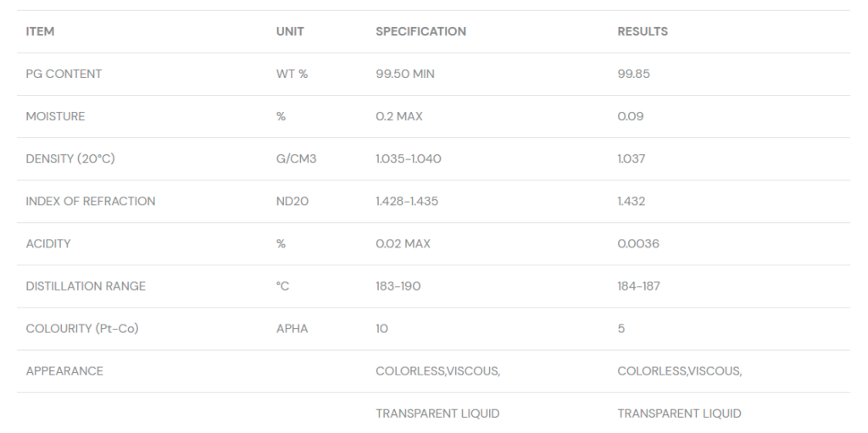The width and height of the screenshot is (868, 433).
Task: Select the MOISTURE row label
Action: [55, 116]
